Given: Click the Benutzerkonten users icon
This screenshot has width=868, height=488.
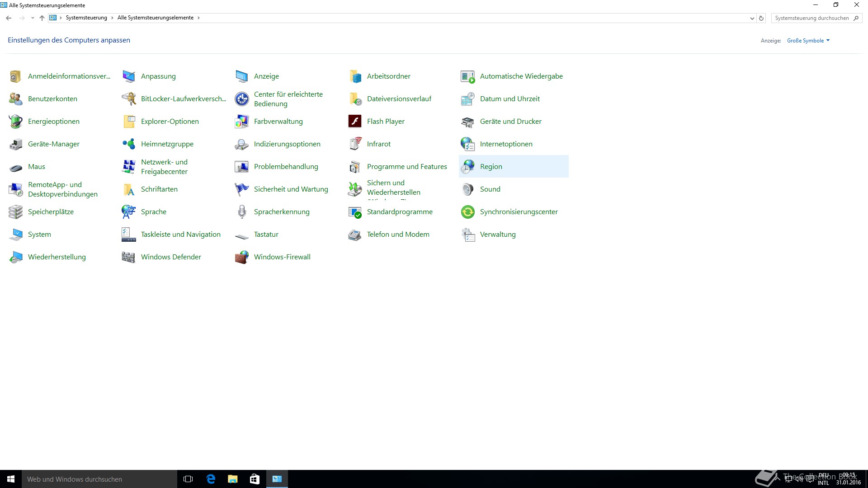Looking at the screenshot, I should coord(15,99).
